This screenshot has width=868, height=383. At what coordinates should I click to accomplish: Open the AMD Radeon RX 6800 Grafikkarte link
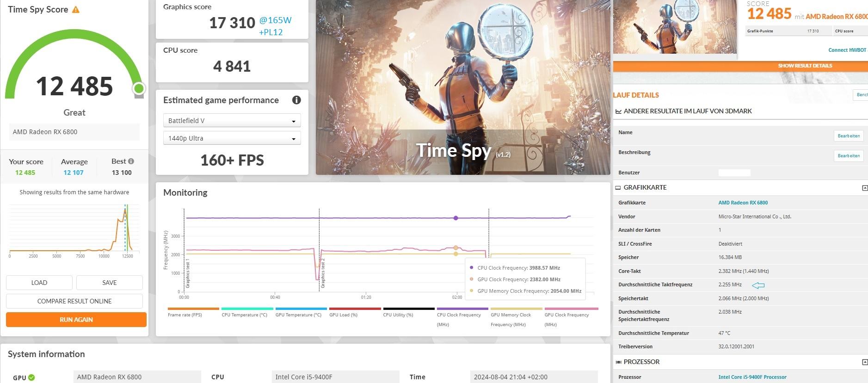pyautogui.click(x=743, y=203)
